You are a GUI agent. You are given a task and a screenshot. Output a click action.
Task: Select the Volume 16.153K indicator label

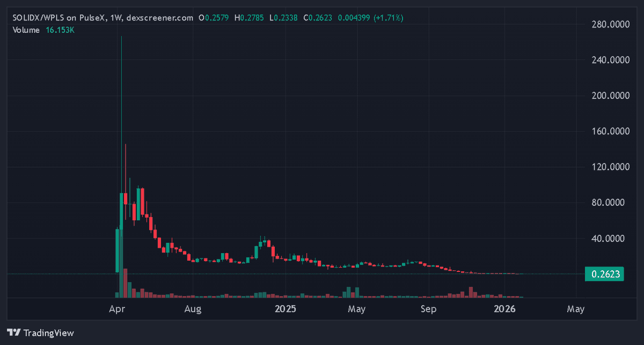click(x=43, y=30)
